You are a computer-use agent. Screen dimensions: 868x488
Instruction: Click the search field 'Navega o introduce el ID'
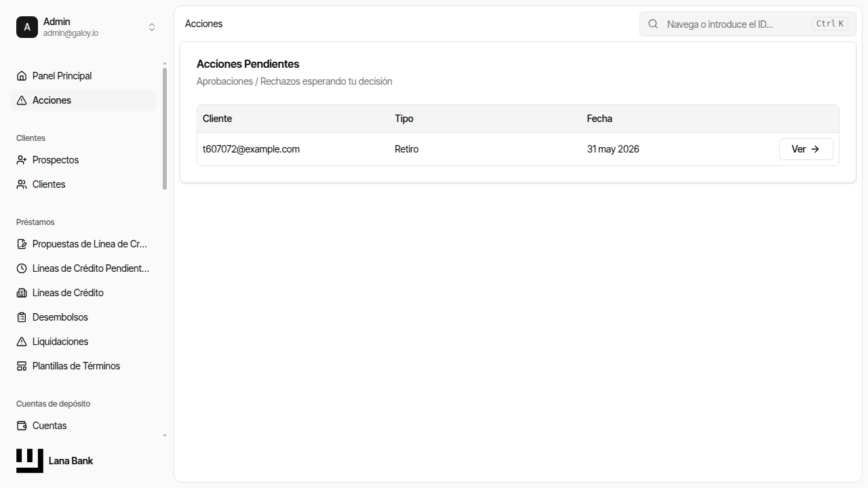point(747,24)
